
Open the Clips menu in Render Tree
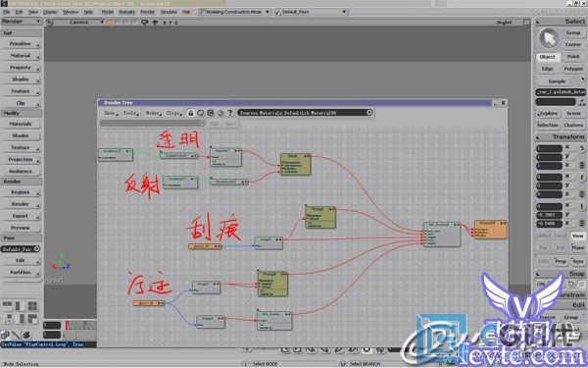coord(173,113)
